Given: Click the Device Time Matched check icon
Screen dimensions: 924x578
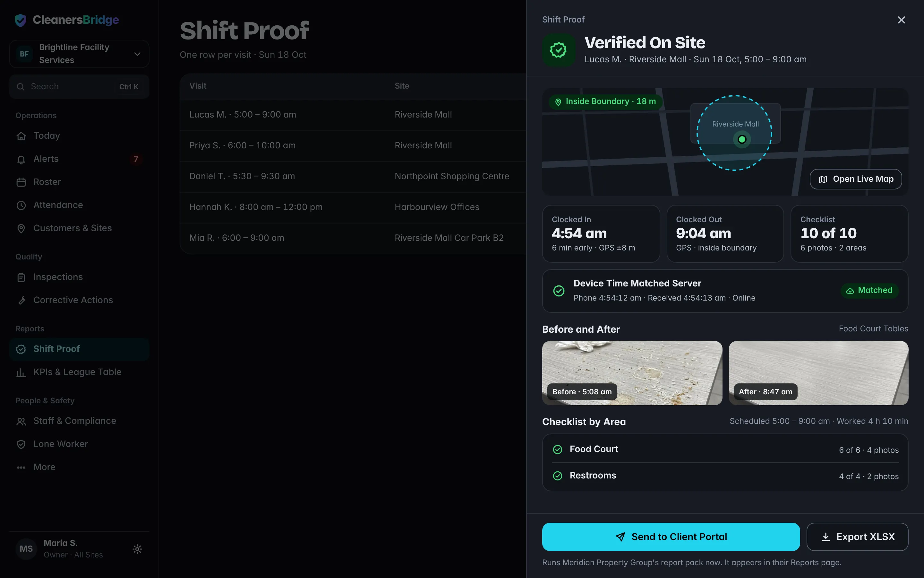Looking at the screenshot, I should [559, 291].
